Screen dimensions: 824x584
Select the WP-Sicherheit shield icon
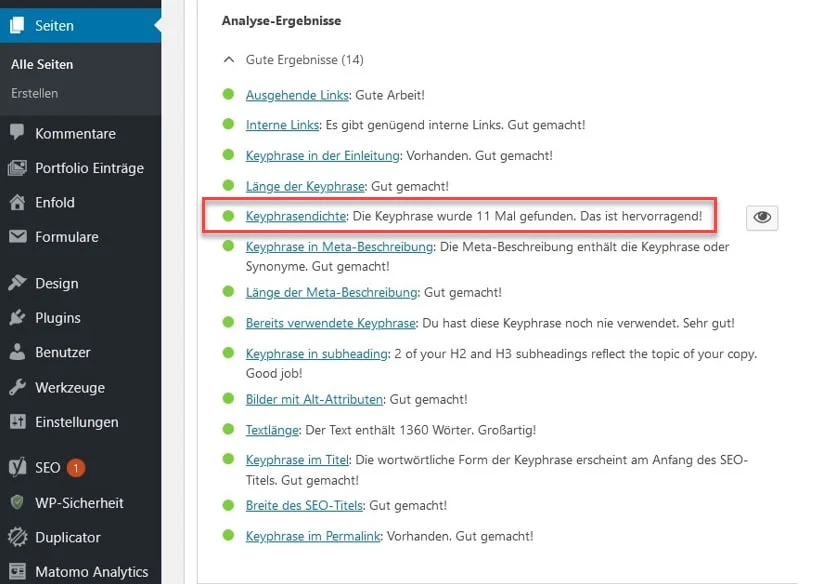point(16,502)
